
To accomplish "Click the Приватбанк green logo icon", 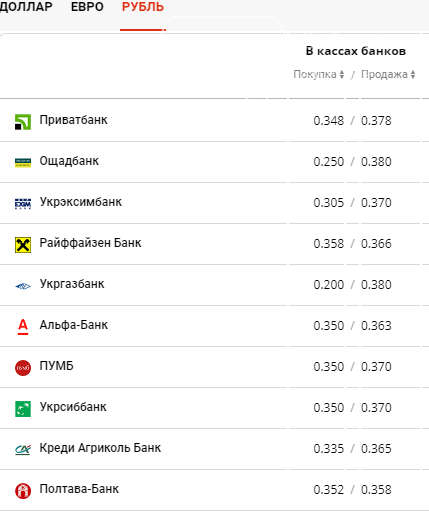I will [x=23, y=122].
